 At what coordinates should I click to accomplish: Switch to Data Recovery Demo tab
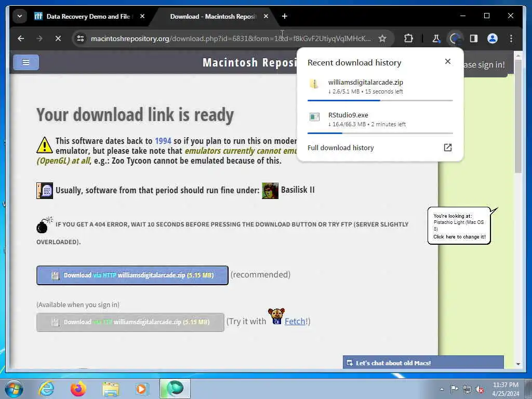point(89,16)
